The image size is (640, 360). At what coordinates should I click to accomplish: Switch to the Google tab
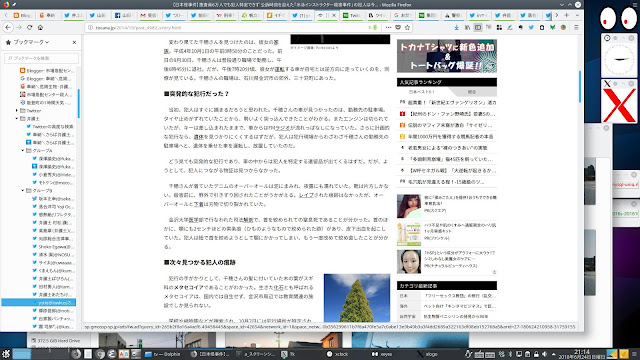402,15
